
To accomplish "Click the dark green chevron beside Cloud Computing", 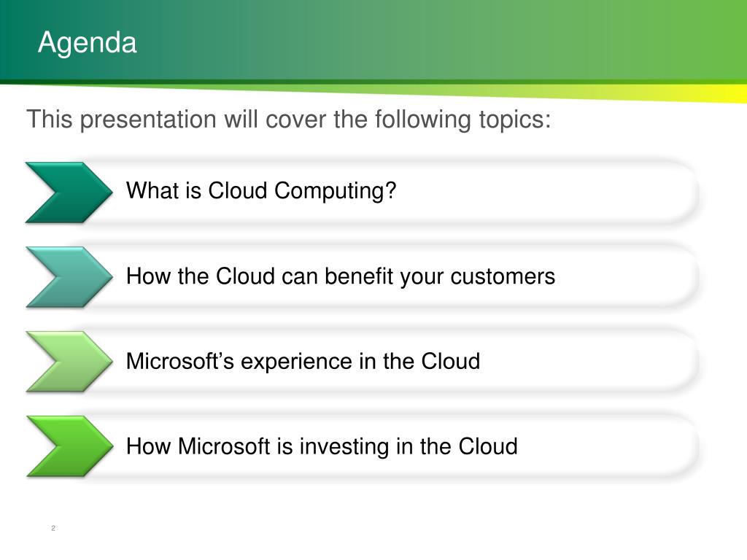I will click(69, 192).
